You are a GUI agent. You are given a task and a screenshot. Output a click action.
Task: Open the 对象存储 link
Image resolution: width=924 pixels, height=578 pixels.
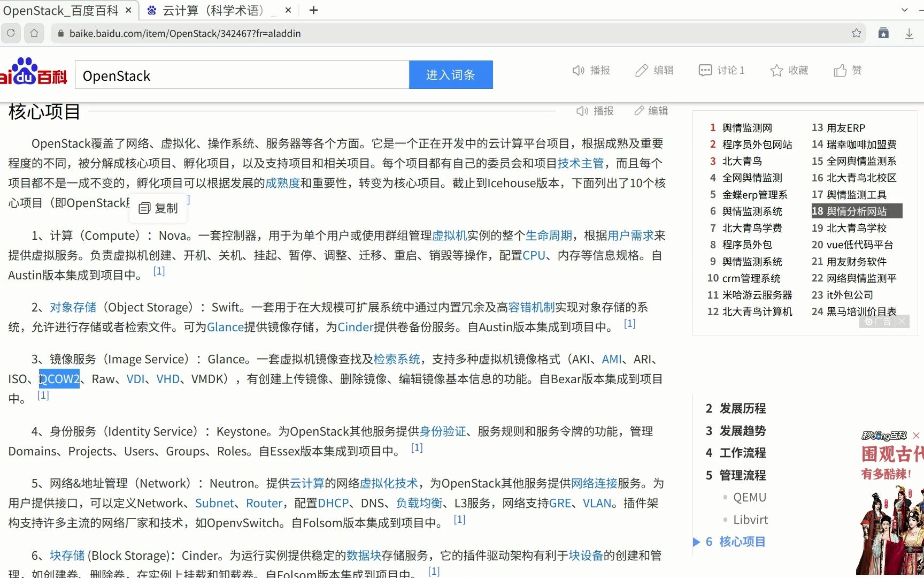pos(73,307)
